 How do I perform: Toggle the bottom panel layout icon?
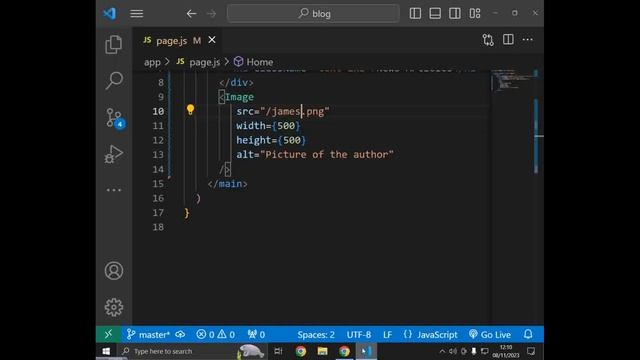[x=435, y=13]
